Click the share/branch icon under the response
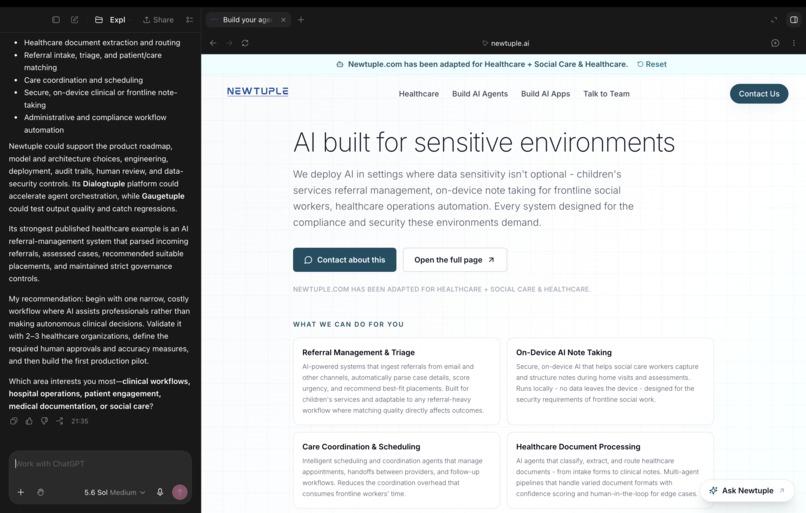This screenshot has width=806, height=513. (60, 421)
